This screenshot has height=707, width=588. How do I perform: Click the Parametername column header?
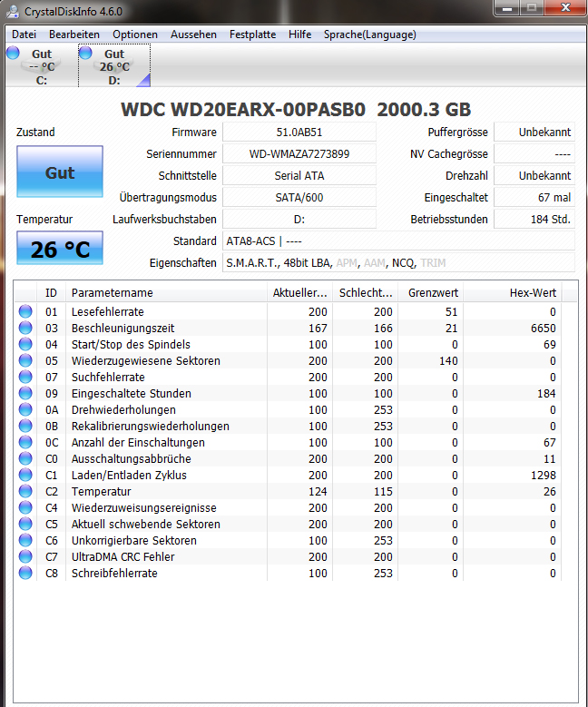166,292
